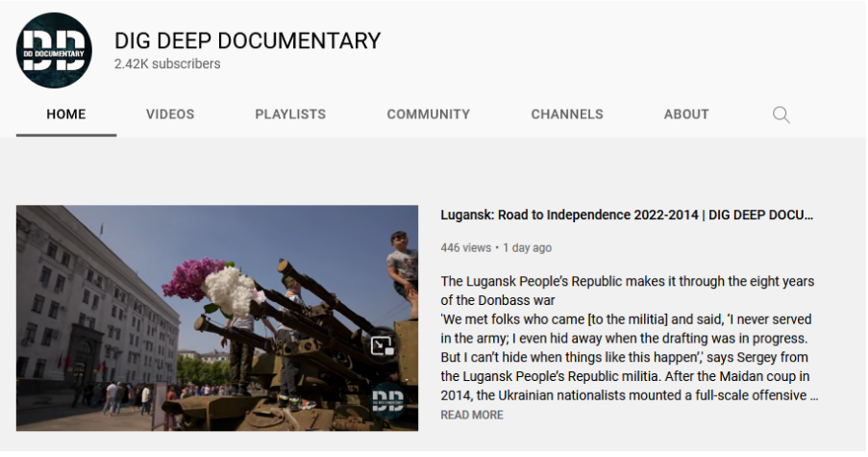Image resolution: width=868 pixels, height=457 pixels.
Task: Click the DIG DEEP DOCUMENTARY channel name
Action: coord(247,41)
